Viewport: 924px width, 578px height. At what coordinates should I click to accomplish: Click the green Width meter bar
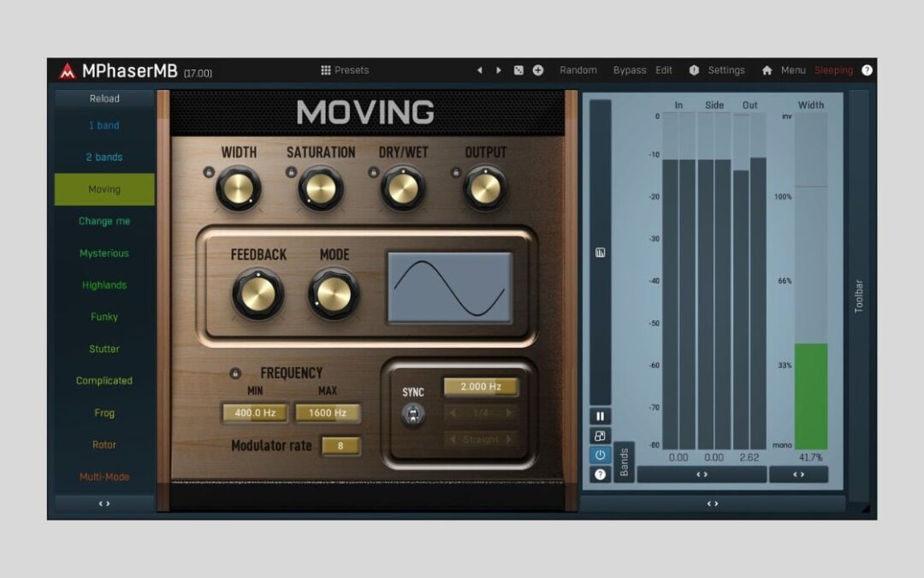pos(809,394)
